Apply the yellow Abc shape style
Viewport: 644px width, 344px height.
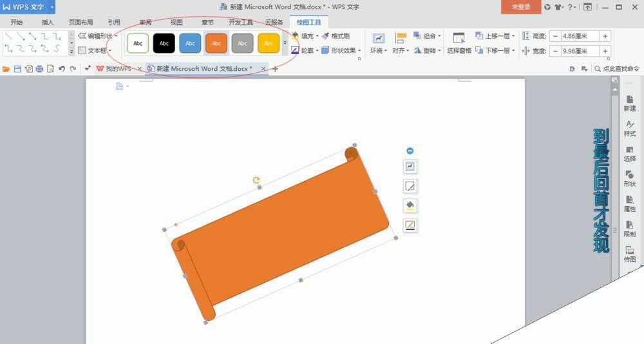pos(269,43)
